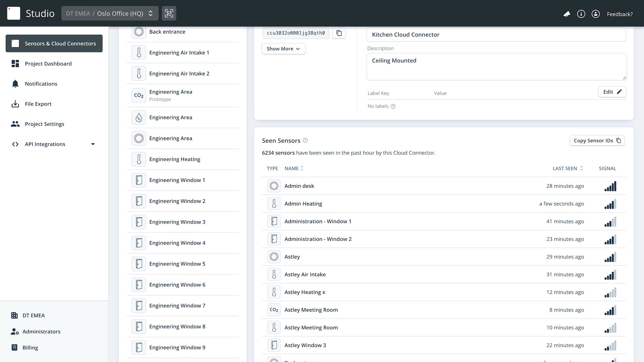The image size is (644, 362).
Task: Click the No labels help icon
Action: point(393,106)
